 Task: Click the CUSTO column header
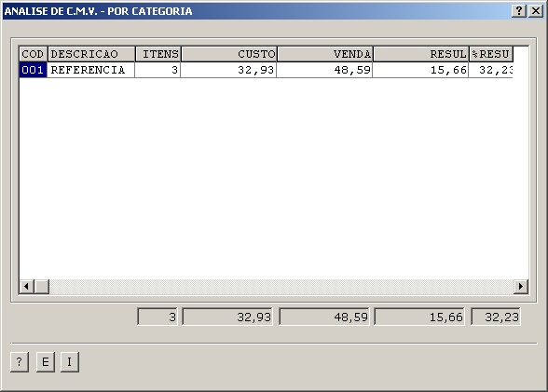[229, 54]
